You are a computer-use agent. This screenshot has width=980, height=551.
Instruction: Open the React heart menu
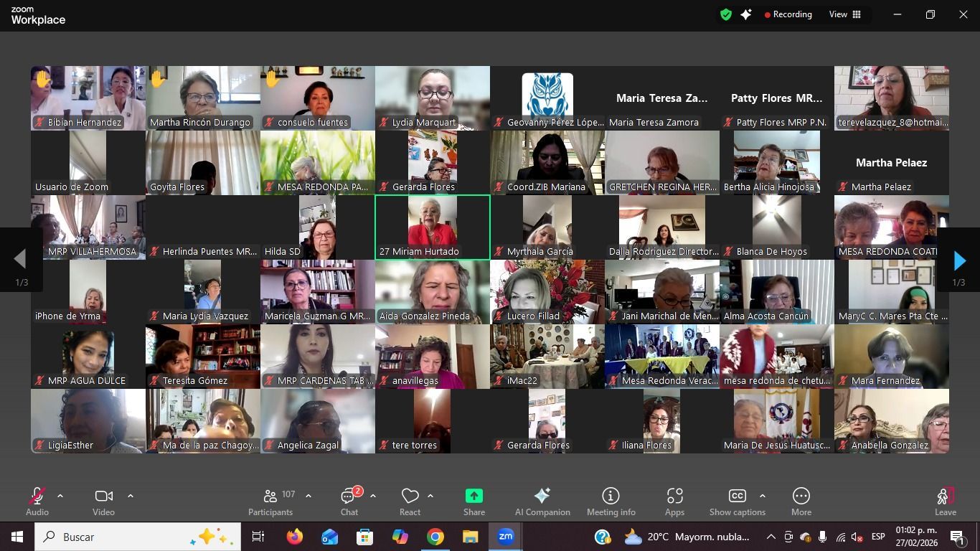[x=410, y=501]
